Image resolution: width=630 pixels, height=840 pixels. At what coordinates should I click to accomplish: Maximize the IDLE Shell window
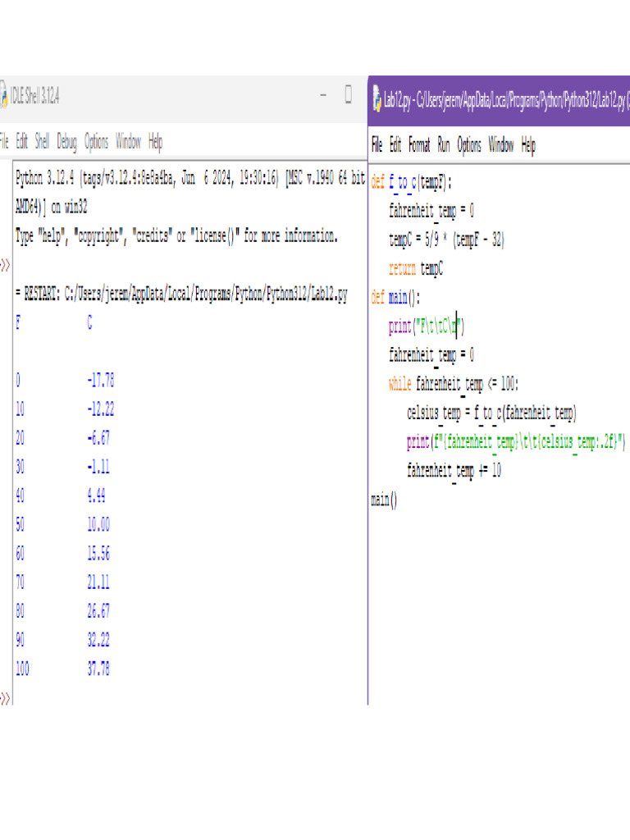(348, 96)
